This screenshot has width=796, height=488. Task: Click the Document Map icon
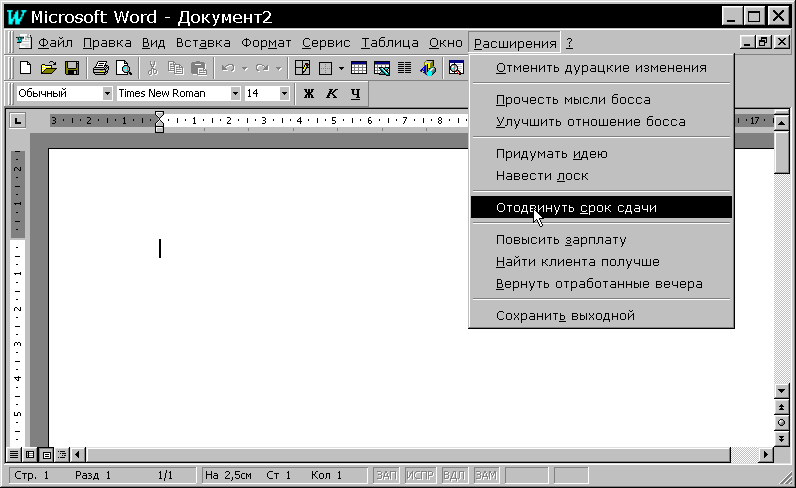456,68
